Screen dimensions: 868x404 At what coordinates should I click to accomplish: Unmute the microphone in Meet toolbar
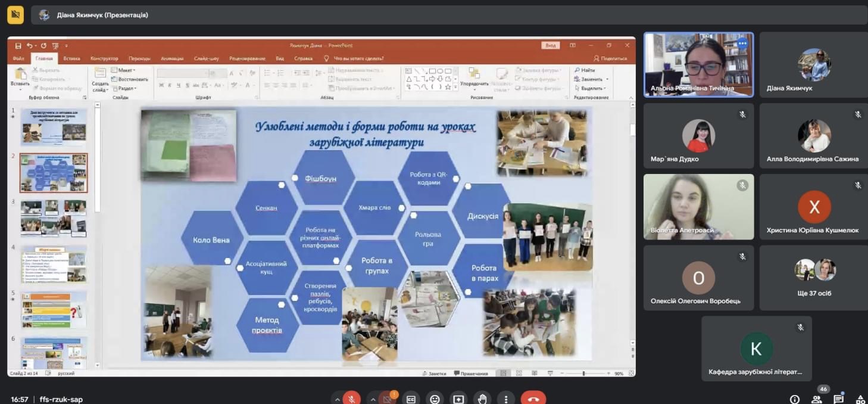coord(352,399)
